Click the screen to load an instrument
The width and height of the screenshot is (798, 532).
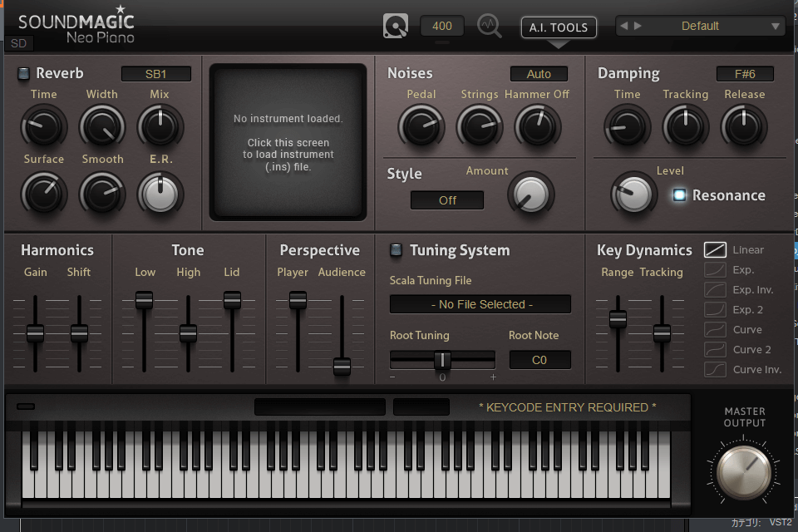[288, 142]
